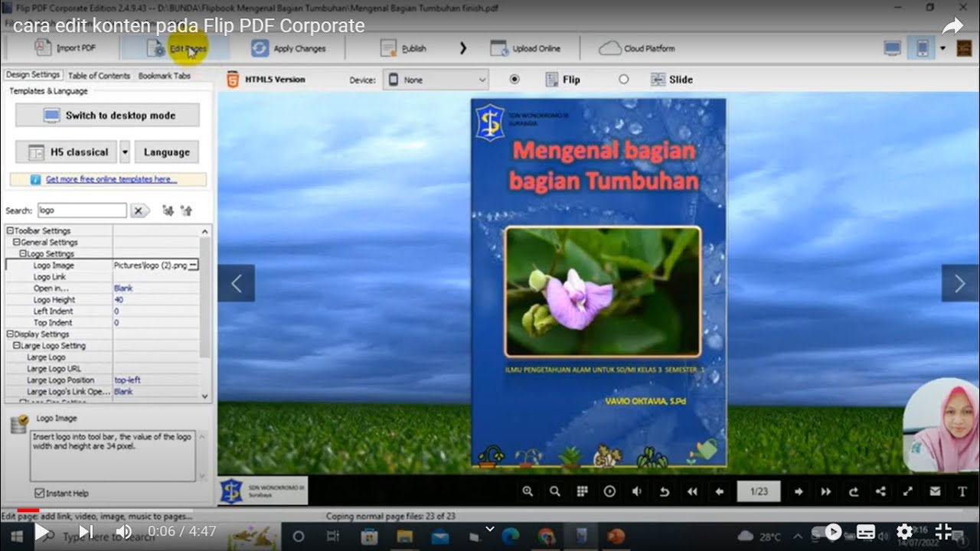Image resolution: width=980 pixels, height=551 pixels.
Task: Click the settings tree scroll down arrow
Action: (204, 396)
